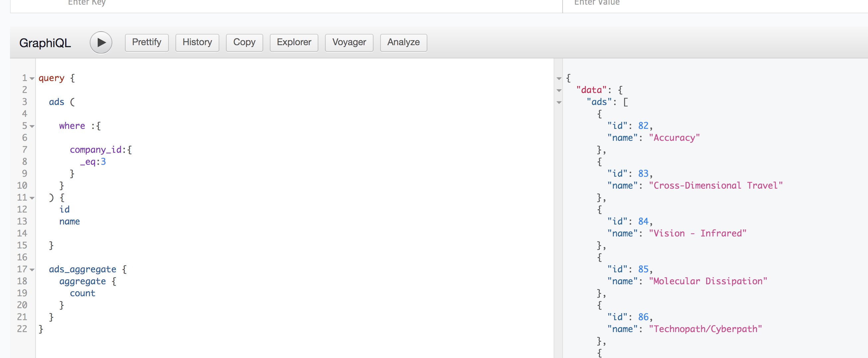Open the Explorer panel
The height and width of the screenshot is (358, 868).
coord(294,43)
